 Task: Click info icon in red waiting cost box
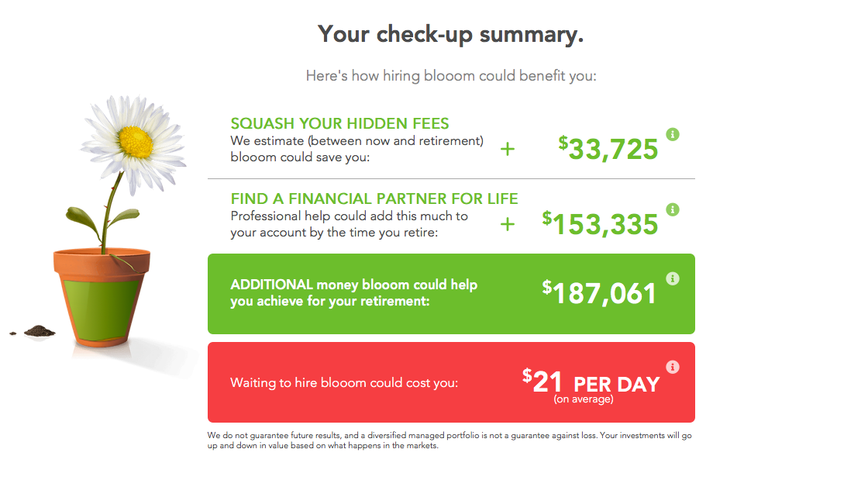(x=672, y=367)
